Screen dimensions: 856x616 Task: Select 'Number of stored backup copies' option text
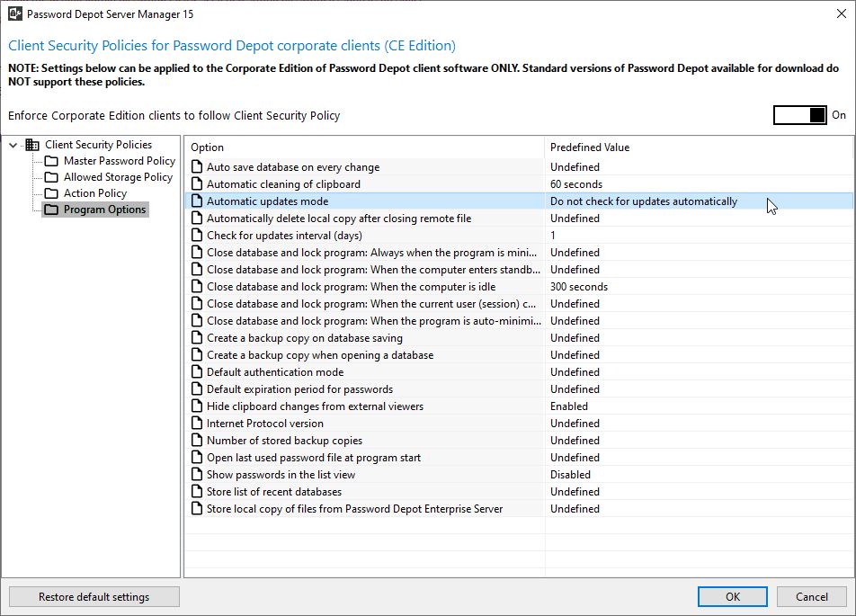(x=284, y=441)
